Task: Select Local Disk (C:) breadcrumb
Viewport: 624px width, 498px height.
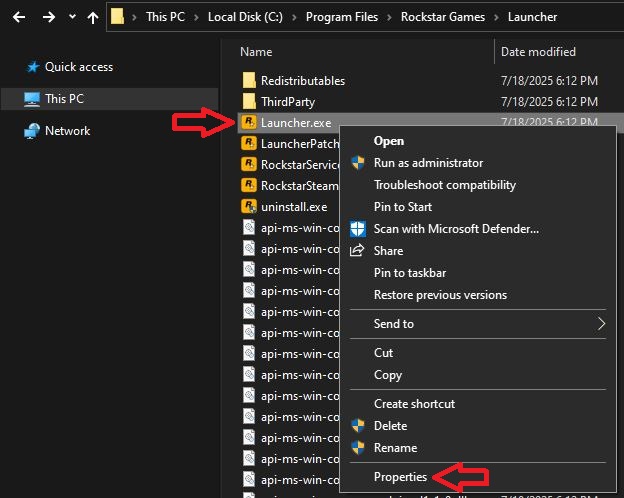Action: click(245, 17)
